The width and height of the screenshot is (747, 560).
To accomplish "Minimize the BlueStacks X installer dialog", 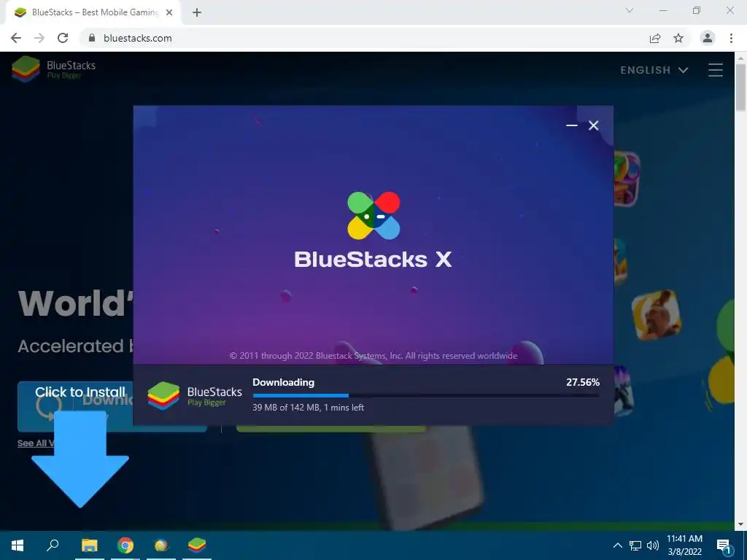I will 572,125.
